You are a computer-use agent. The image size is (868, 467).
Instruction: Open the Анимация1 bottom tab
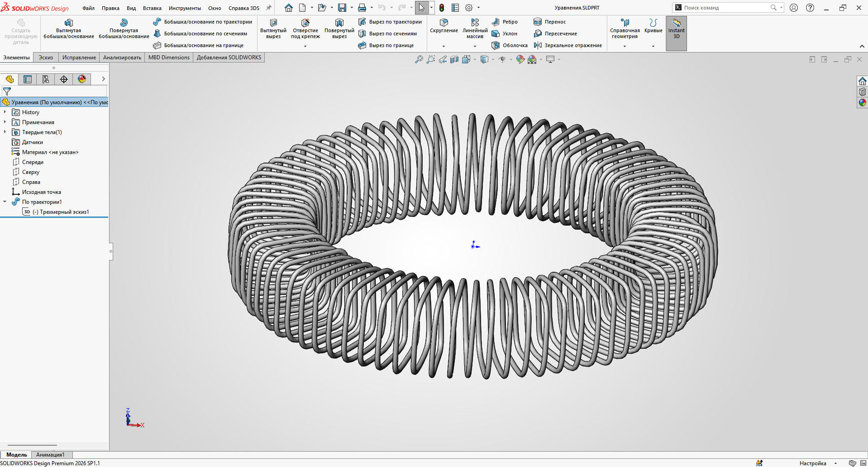[50, 455]
